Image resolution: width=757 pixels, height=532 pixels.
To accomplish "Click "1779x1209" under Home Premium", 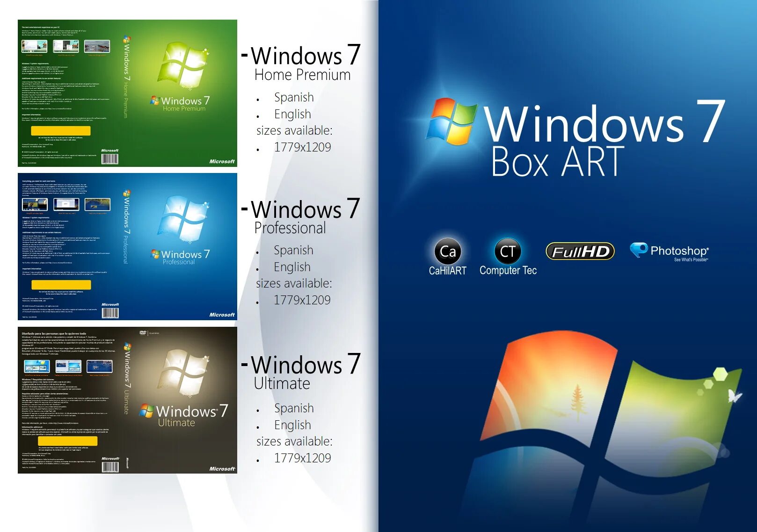I will (302, 147).
